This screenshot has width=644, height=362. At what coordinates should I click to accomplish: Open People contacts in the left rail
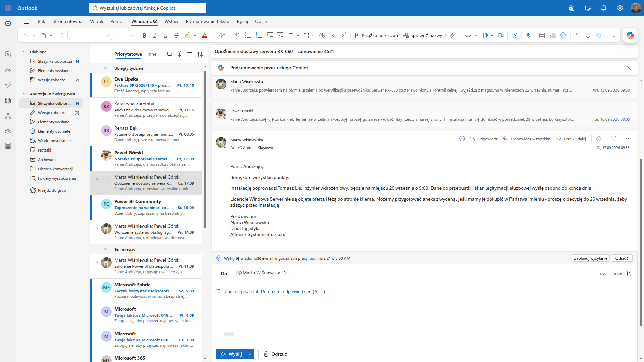click(8, 70)
